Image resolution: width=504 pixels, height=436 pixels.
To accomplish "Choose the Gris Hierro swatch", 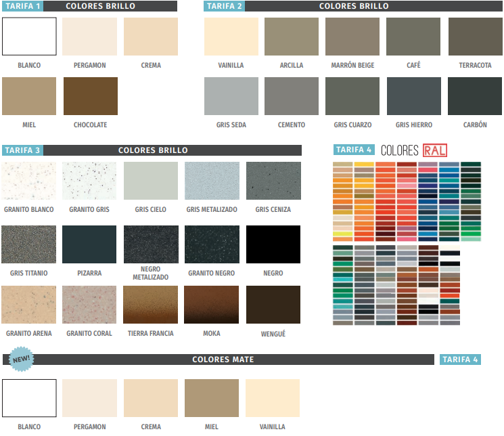I will [414, 95].
